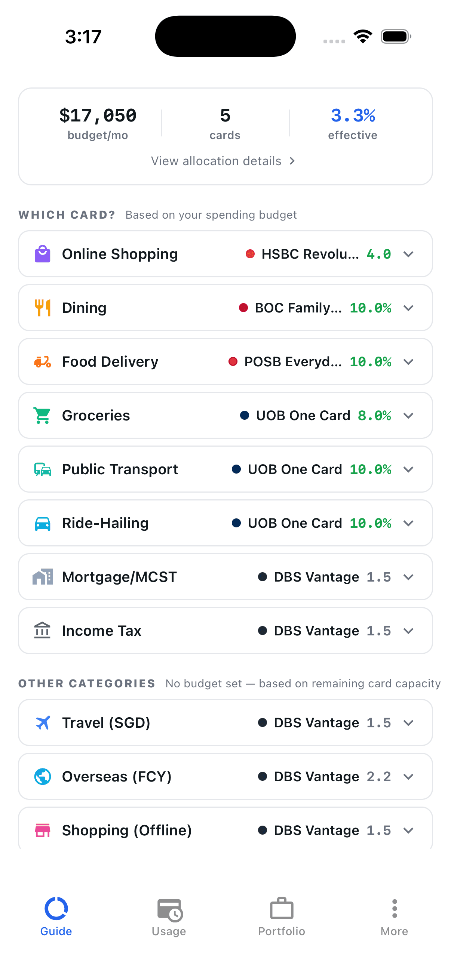Switch to the Usage tab

pos(169,917)
